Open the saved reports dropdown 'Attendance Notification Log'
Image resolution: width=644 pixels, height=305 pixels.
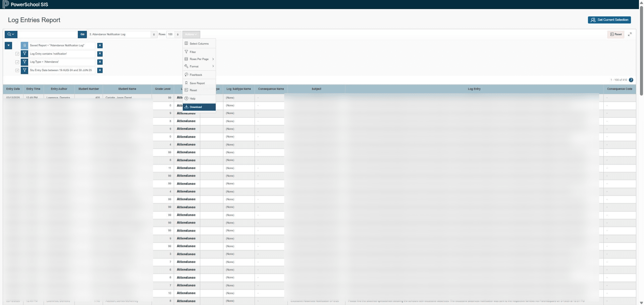tap(122, 34)
